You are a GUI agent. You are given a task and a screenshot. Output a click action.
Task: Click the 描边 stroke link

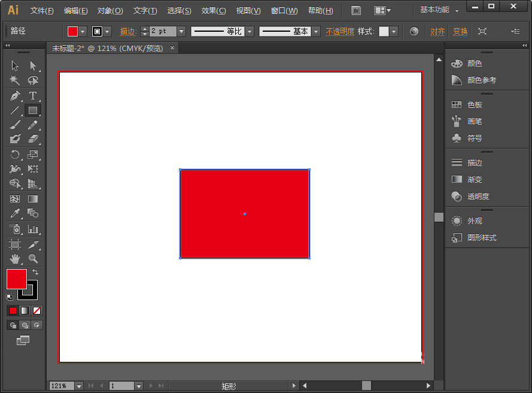click(x=127, y=32)
